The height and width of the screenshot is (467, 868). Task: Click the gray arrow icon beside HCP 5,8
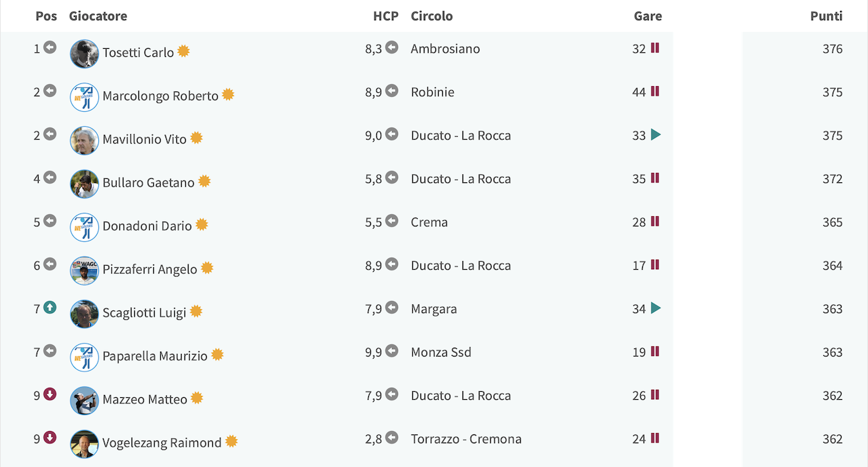pyautogui.click(x=392, y=178)
